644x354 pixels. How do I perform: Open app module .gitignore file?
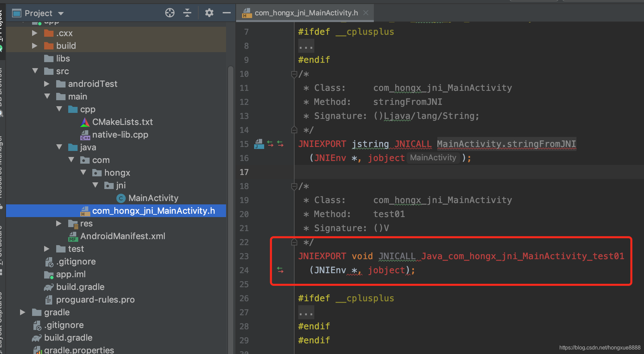76,261
